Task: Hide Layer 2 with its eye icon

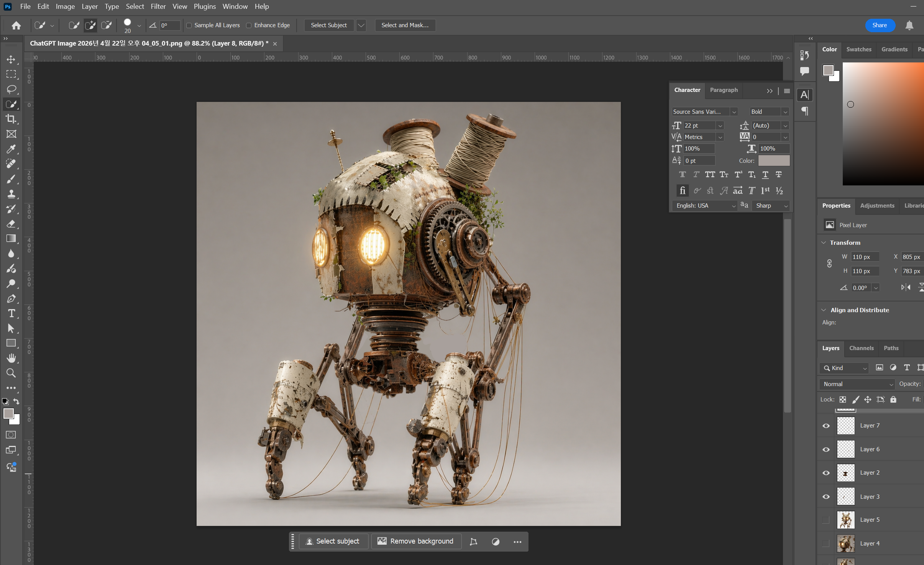Action: click(x=826, y=473)
